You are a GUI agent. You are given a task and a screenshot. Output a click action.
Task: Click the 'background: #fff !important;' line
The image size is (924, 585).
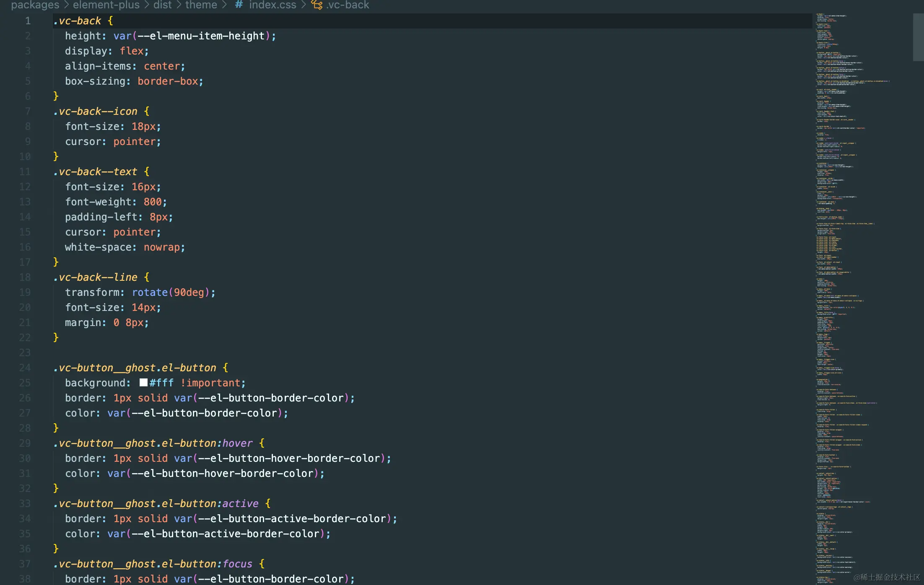coord(156,383)
